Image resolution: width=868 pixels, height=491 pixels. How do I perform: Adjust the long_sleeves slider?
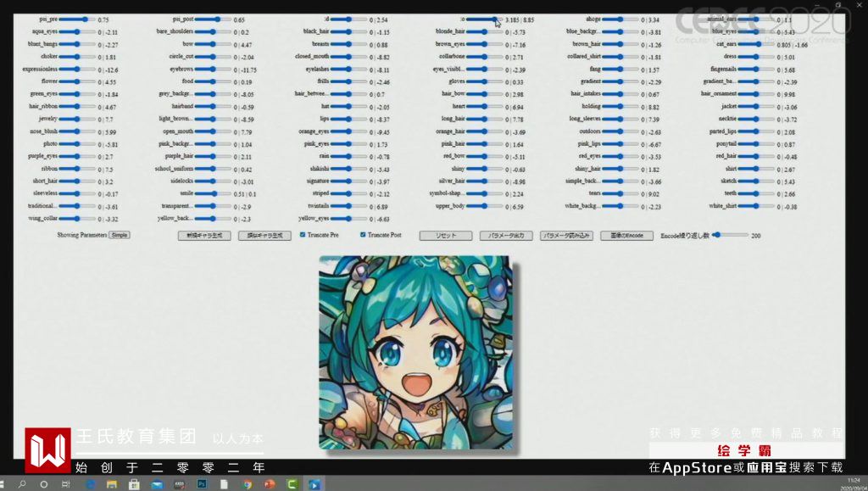[620, 119]
